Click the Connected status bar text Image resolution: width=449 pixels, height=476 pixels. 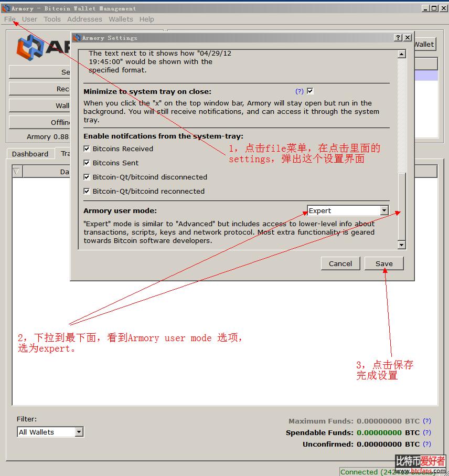pos(388,472)
